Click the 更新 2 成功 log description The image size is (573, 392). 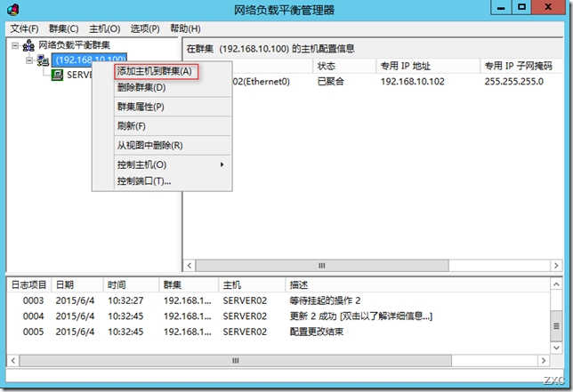[360, 316]
